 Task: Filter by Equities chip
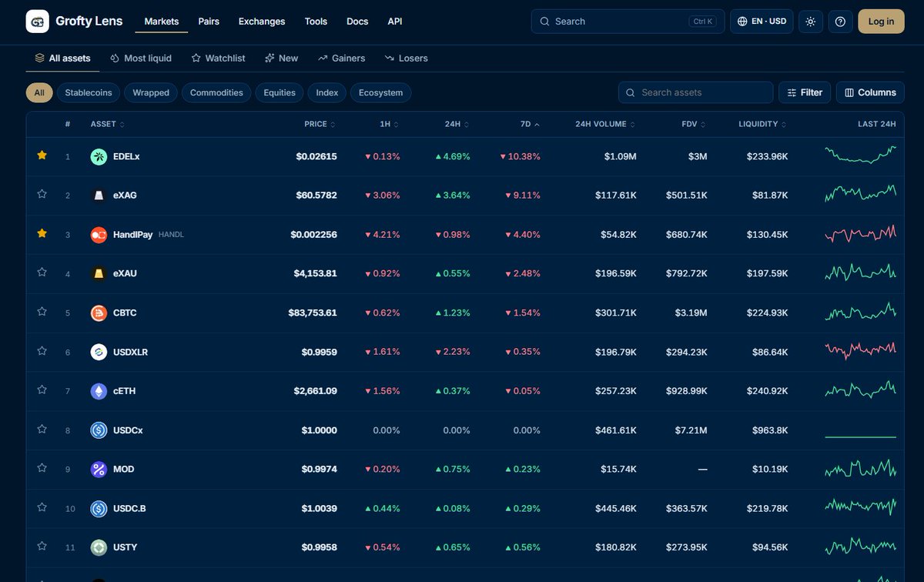point(280,92)
